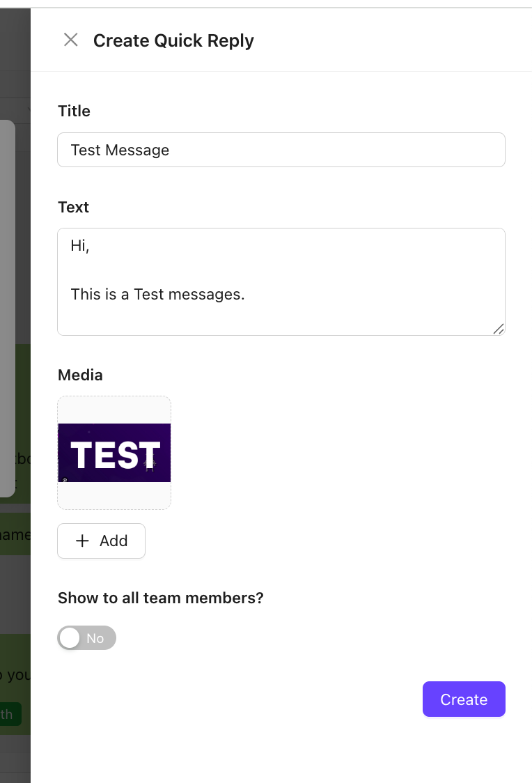Focus the Title input containing Test Message

[281, 149]
